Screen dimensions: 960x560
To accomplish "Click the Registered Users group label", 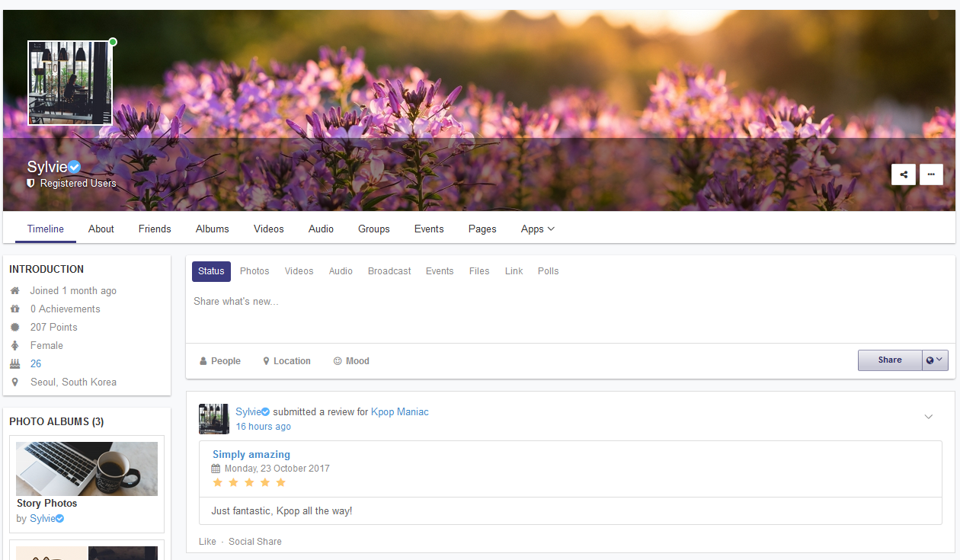I will point(78,184).
